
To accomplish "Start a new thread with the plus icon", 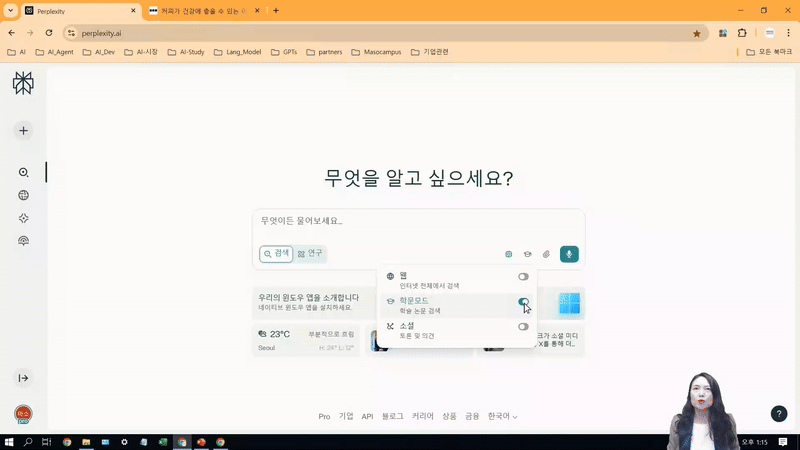I will click(23, 131).
